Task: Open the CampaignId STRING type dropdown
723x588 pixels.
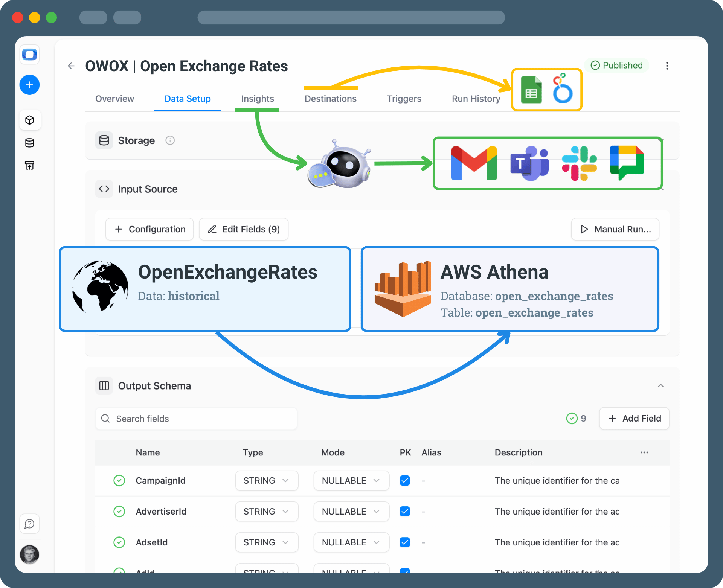Action: tap(267, 481)
